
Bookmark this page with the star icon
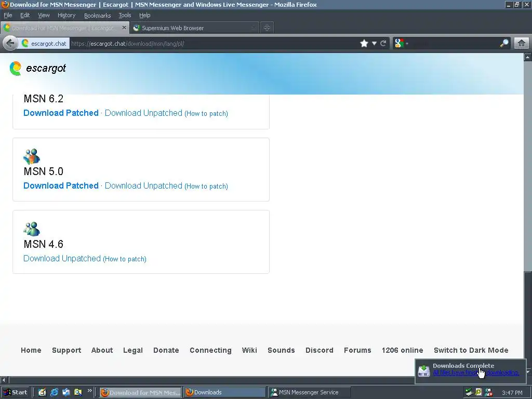[x=364, y=43]
